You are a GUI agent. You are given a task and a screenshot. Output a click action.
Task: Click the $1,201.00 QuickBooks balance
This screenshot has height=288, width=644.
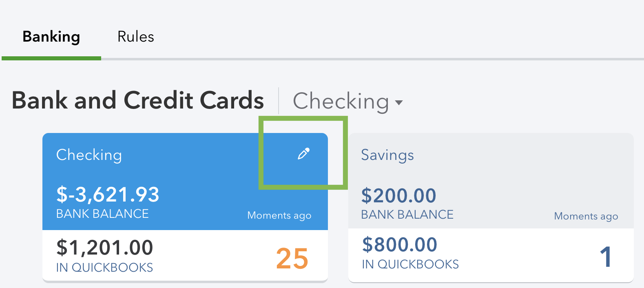click(x=105, y=248)
